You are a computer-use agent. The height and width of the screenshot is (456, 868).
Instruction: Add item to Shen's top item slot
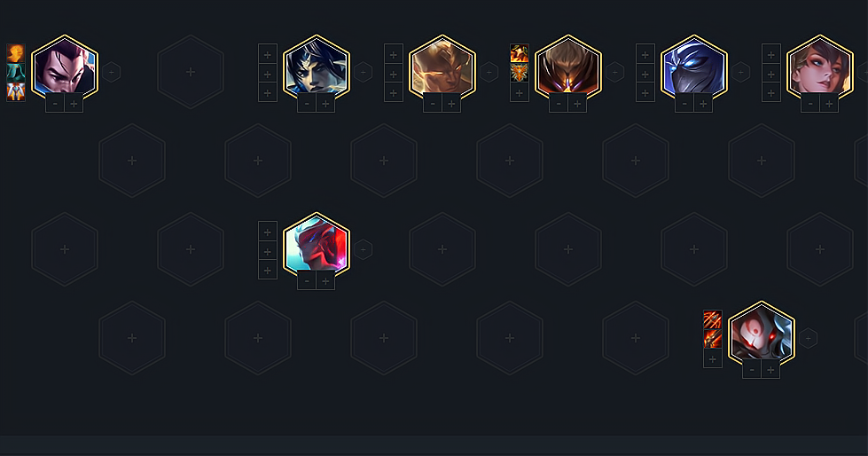click(645, 54)
